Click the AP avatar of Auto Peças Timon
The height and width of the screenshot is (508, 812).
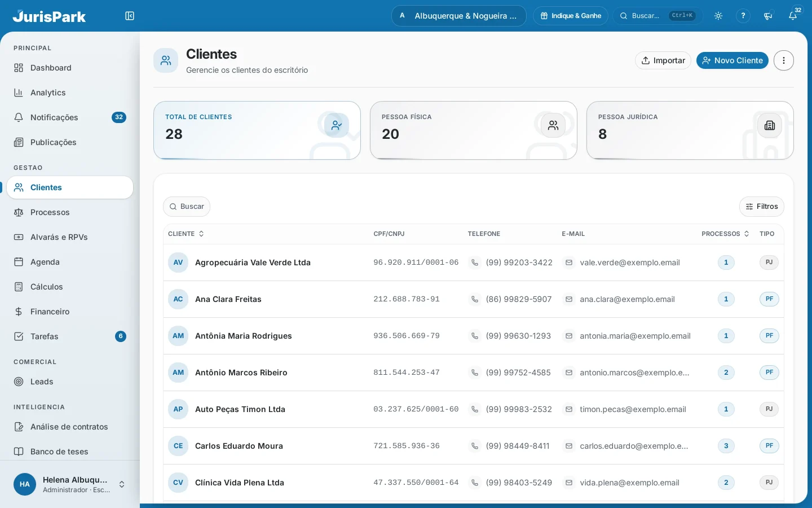(178, 409)
